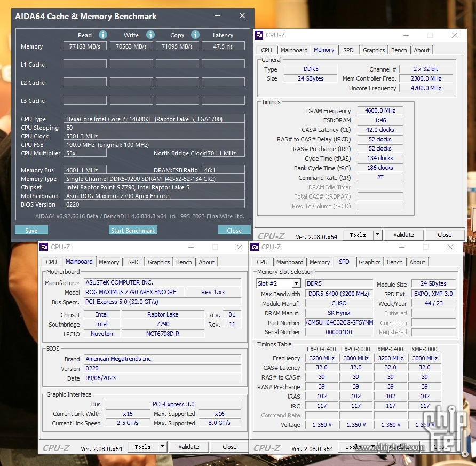The width and height of the screenshot is (476, 466).
Task: Click the Week/Year value '44 / 23'
Action: (433, 303)
